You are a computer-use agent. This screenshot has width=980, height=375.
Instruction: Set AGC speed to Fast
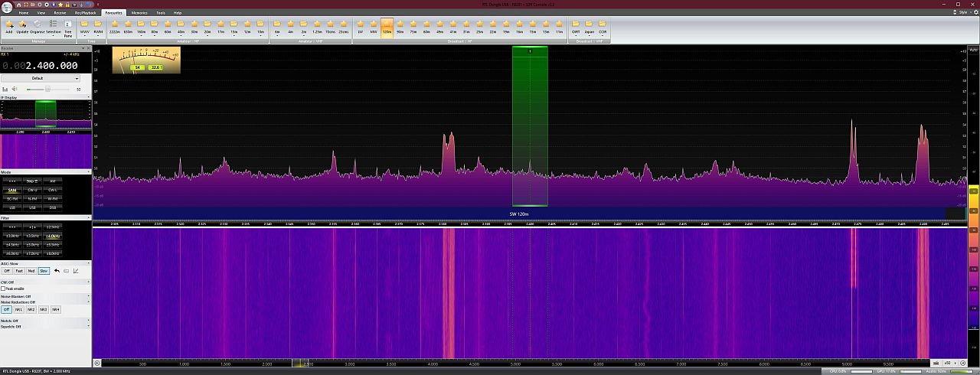pyautogui.click(x=19, y=271)
